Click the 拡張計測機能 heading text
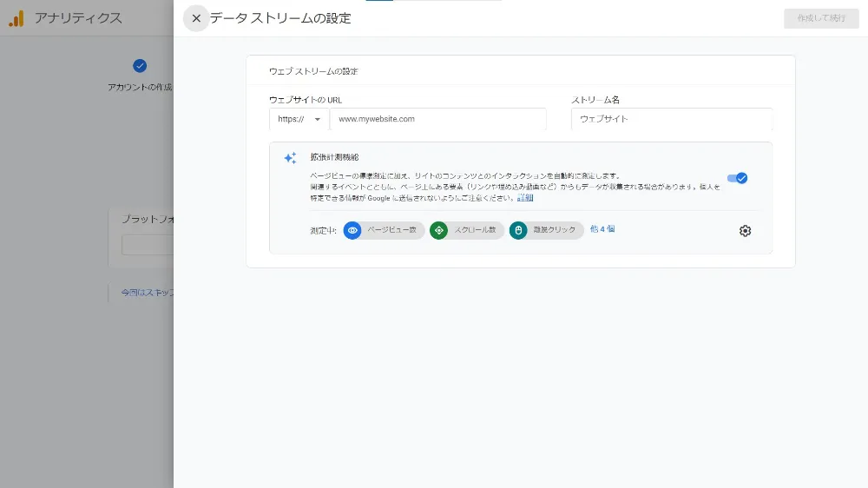868x488 pixels. point(334,157)
